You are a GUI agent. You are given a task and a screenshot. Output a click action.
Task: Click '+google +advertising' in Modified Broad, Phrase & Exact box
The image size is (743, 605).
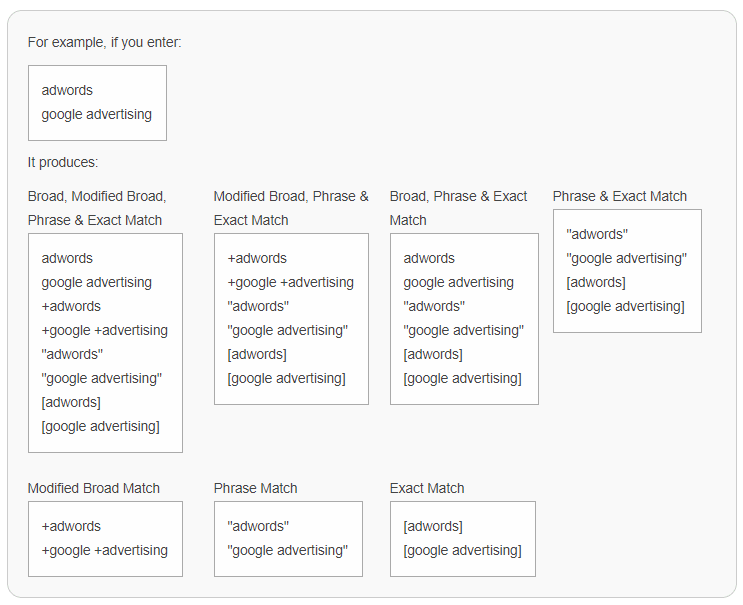coord(290,282)
